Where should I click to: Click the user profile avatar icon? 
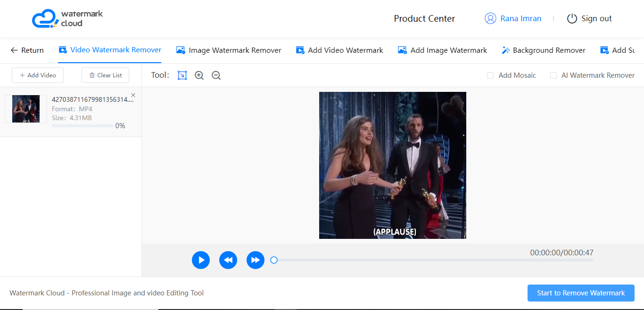tap(490, 18)
